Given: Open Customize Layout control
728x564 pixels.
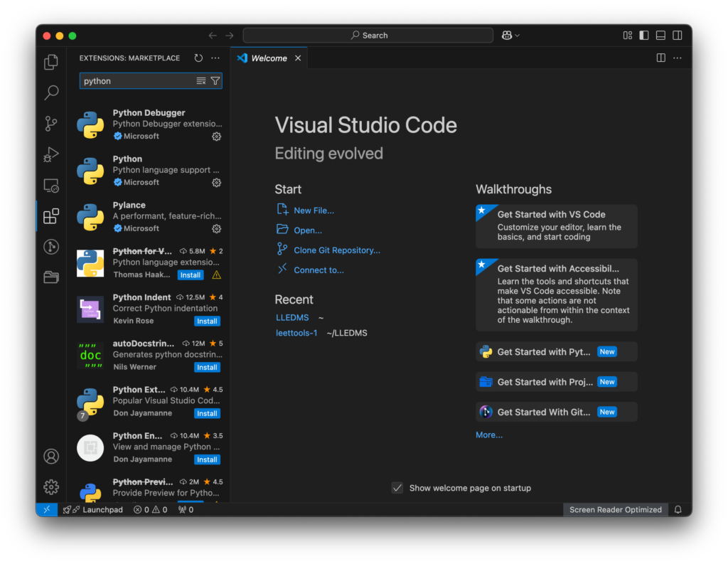Looking at the screenshot, I should tap(628, 36).
